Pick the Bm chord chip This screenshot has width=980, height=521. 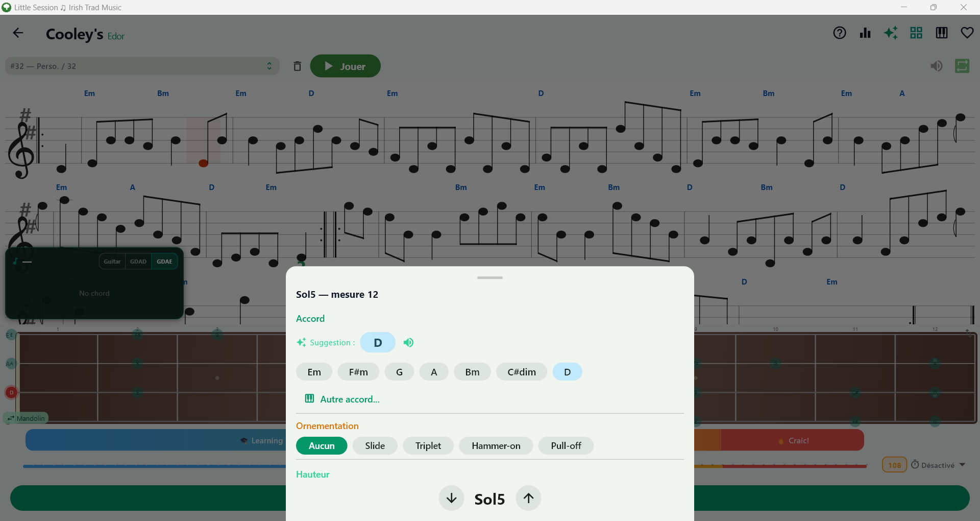tap(472, 372)
